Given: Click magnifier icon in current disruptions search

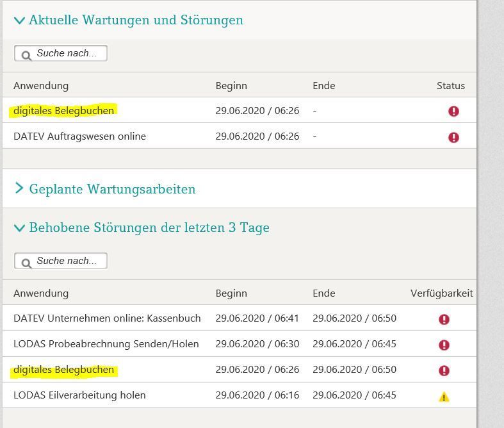Looking at the screenshot, I should (26, 55).
